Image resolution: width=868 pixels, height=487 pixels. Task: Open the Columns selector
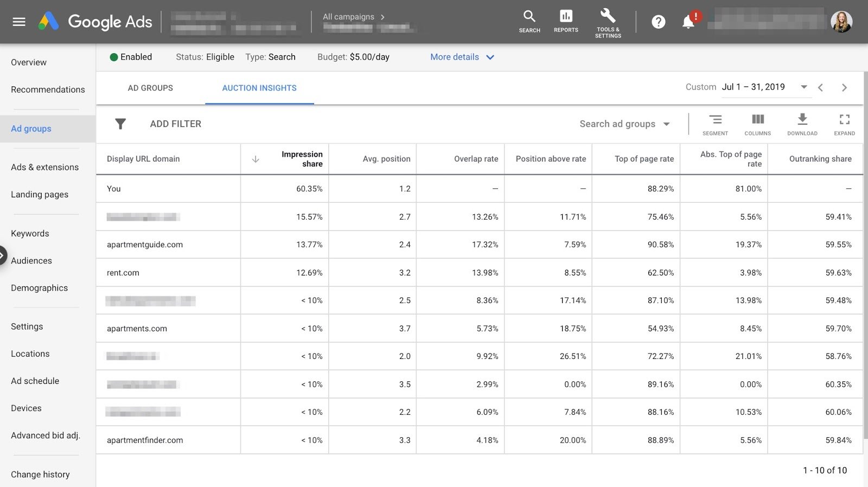758,124
